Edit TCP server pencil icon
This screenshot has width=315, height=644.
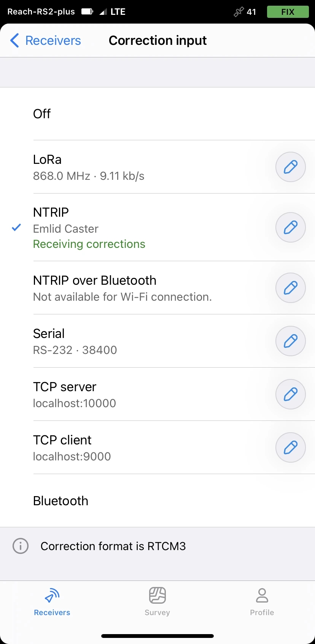click(x=290, y=394)
